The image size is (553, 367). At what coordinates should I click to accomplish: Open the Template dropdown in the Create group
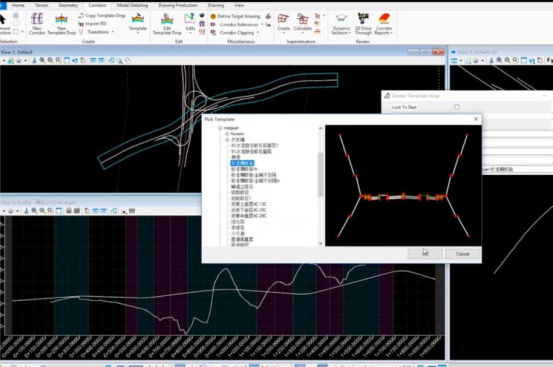[138, 23]
